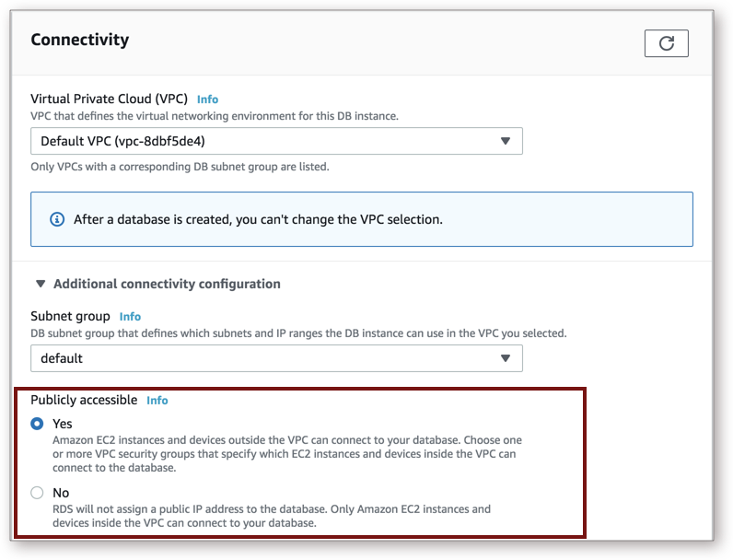Image resolution: width=733 pixels, height=560 pixels.
Task: Click the Additional connectivity configuration heading
Action: [167, 284]
